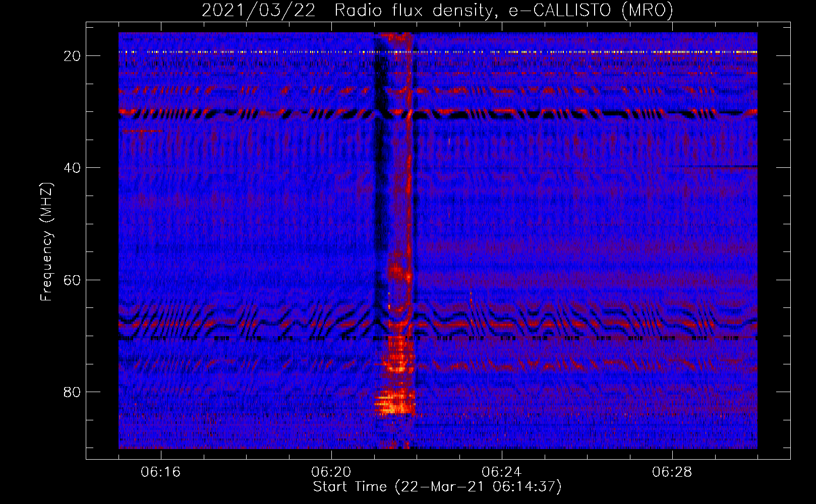Click the '06:28' time tick label
Screen dimensions: 816x504
point(672,472)
